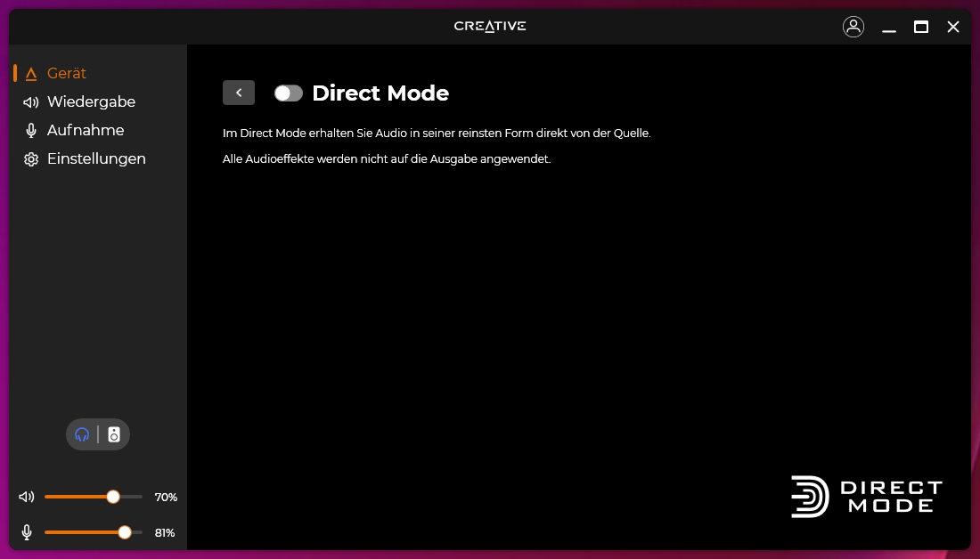This screenshot has width=980, height=559.
Task: Open the Gerät section via its triangle icon
Action: click(x=31, y=73)
